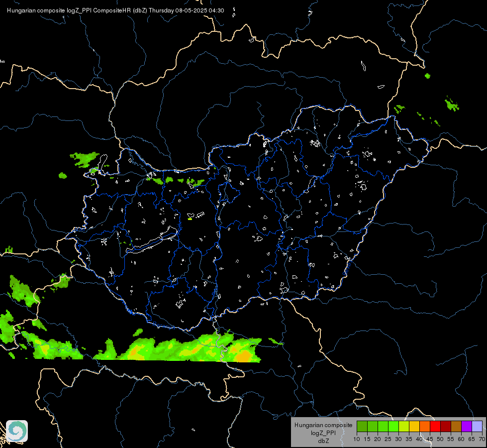Click the 30-35 dBZ yellow-green swatch
The height and width of the screenshot is (448, 487).
404,426
